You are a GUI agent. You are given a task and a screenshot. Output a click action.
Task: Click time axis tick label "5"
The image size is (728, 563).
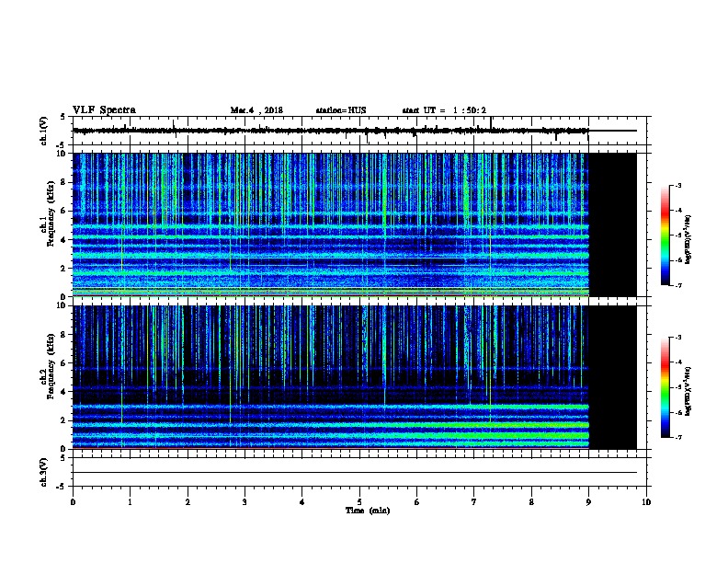click(359, 502)
